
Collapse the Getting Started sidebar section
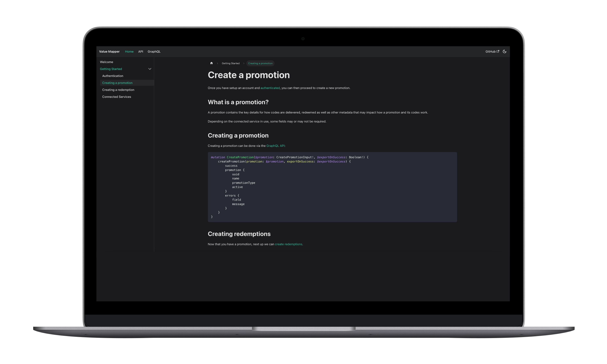pos(150,69)
